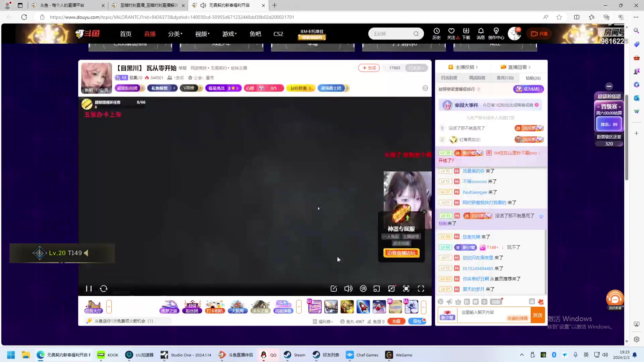Open the 福星挑战 badge
The width and height of the screenshot is (644, 362).
(x=223, y=88)
